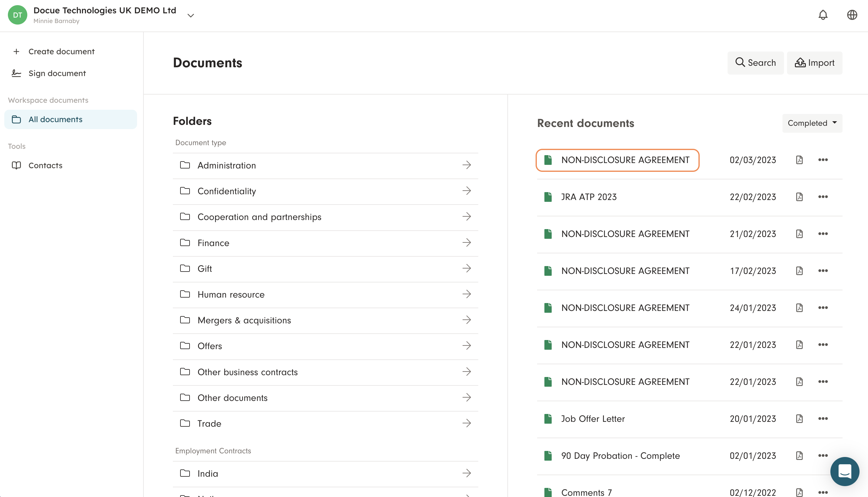868x497 pixels.
Task: Expand the workspace switcher chevron
Action: coord(190,15)
